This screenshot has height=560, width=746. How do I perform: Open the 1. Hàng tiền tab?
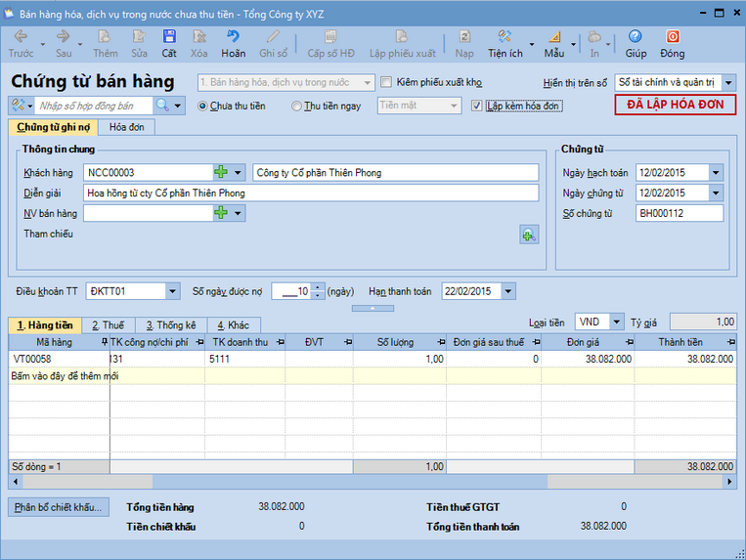[x=45, y=325]
